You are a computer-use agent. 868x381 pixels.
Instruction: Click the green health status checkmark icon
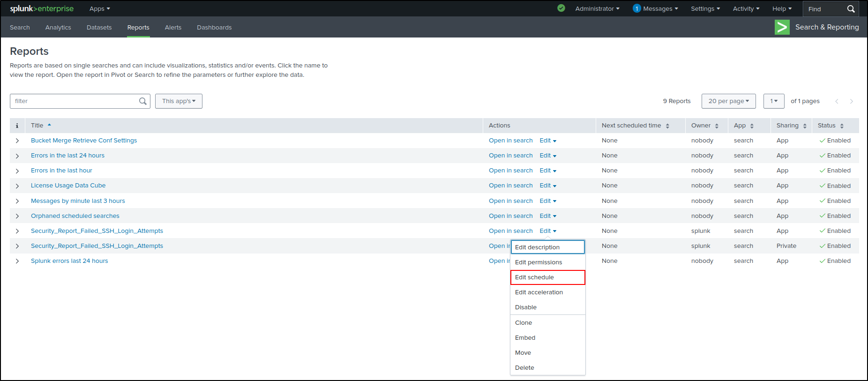(x=561, y=8)
